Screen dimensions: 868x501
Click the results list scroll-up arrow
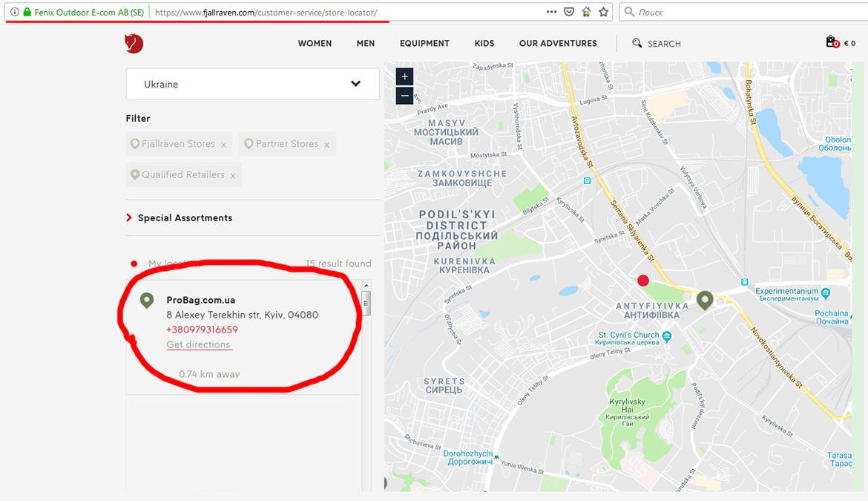click(366, 286)
